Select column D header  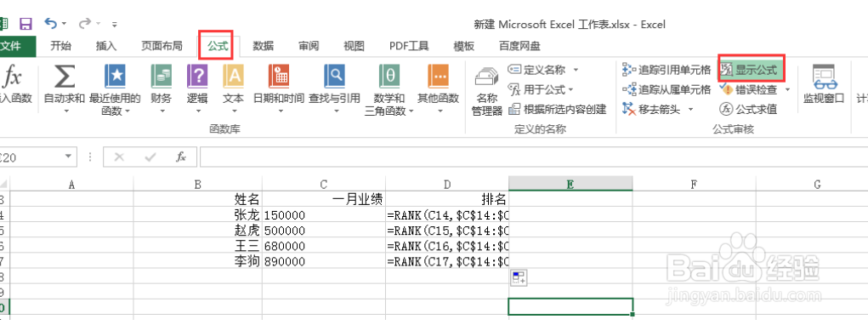(x=446, y=185)
